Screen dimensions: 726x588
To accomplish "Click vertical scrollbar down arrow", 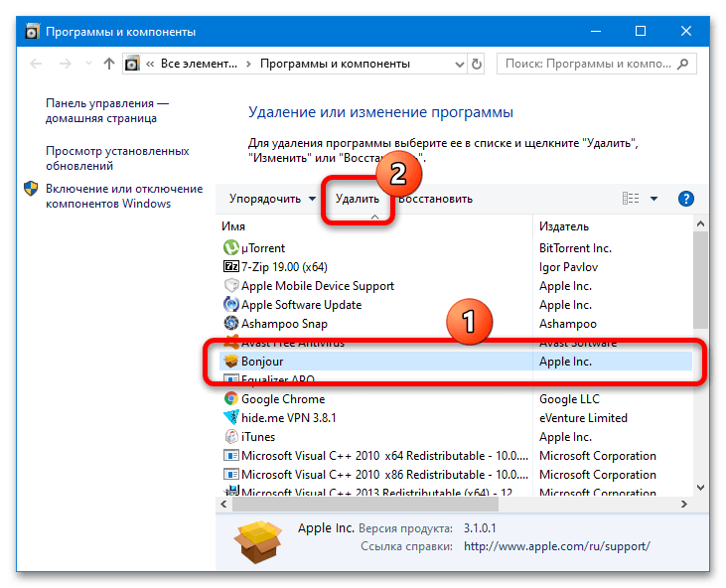I will (700, 487).
